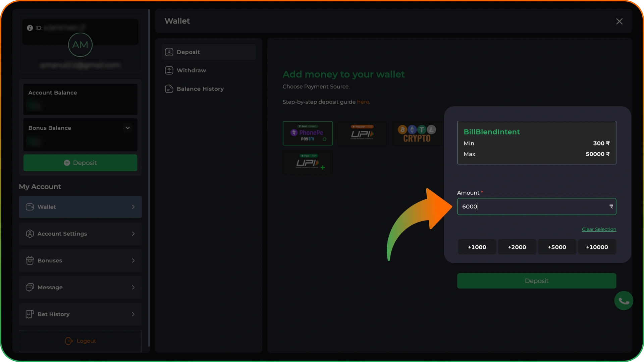Add +1000 to the amount
The height and width of the screenshot is (362, 644).
(x=477, y=247)
